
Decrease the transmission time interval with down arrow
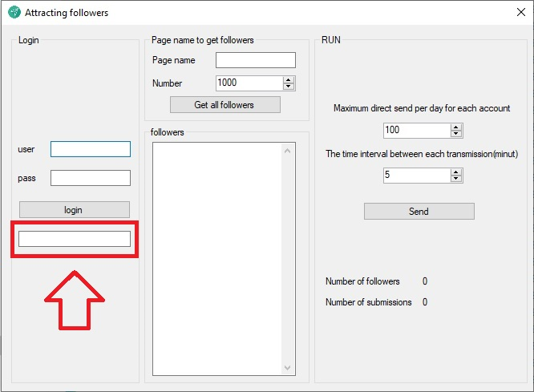pyautogui.click(x=456, y=178)
